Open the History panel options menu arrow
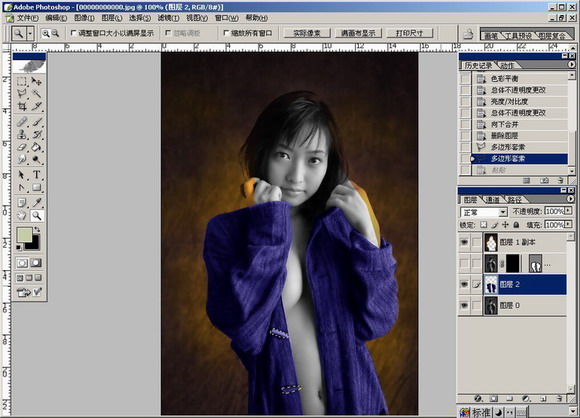580x418 pixels. click(571, 64)
